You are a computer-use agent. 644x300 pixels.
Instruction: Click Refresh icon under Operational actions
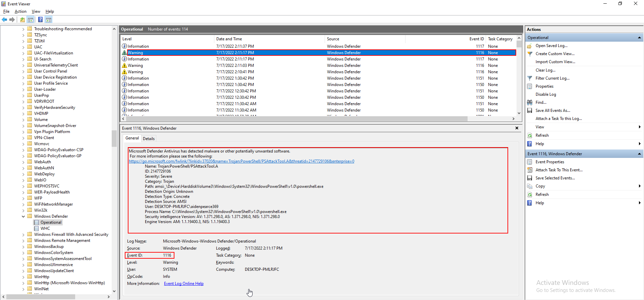[530, 135]
